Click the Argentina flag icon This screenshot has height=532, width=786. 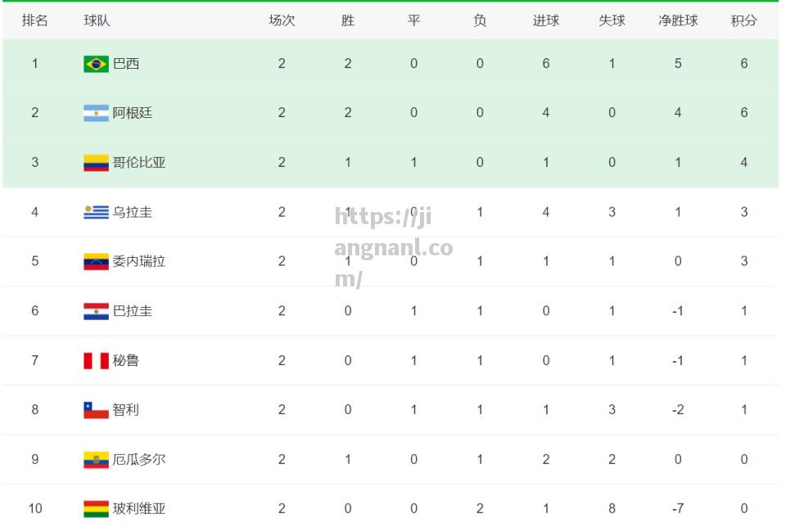(x=96, y=113)
